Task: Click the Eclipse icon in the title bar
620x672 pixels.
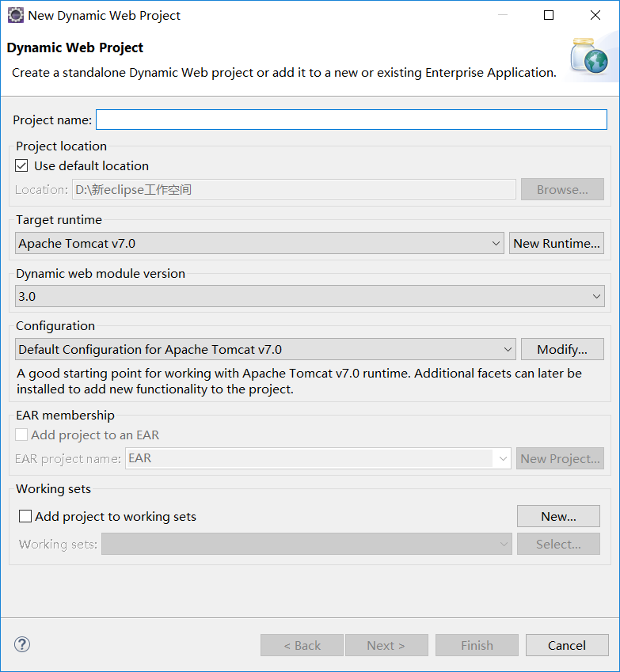Action: pyautogui.click(x=15, y=15)
